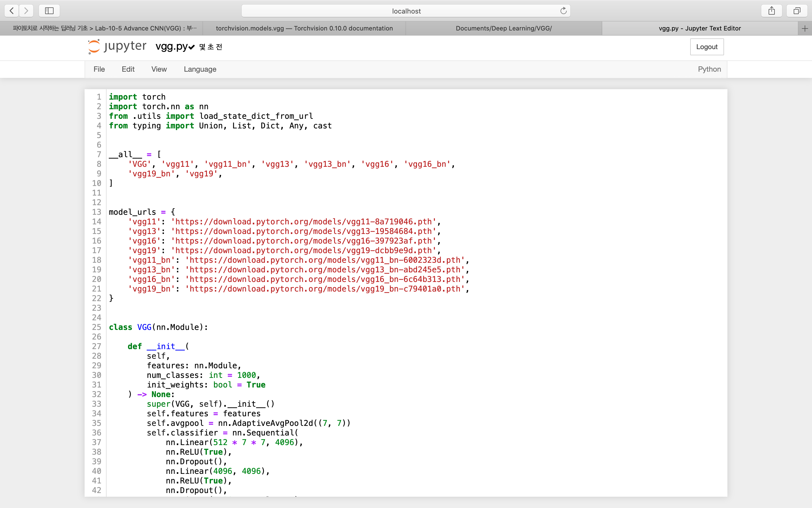Click the 'model_urls' variable name
Viewport: 812px width, 508px height.
click(x=133, y=212)
